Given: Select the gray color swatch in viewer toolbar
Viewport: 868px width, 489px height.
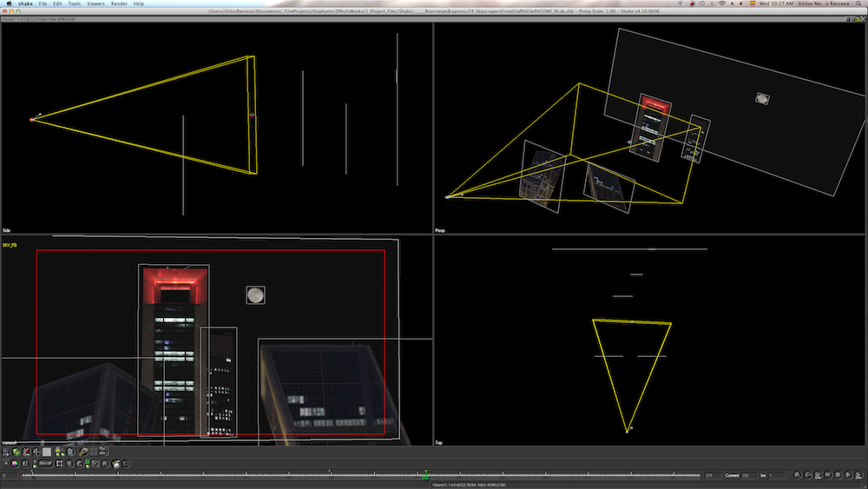Looking at the screenshot, I should tap(47, 452).
